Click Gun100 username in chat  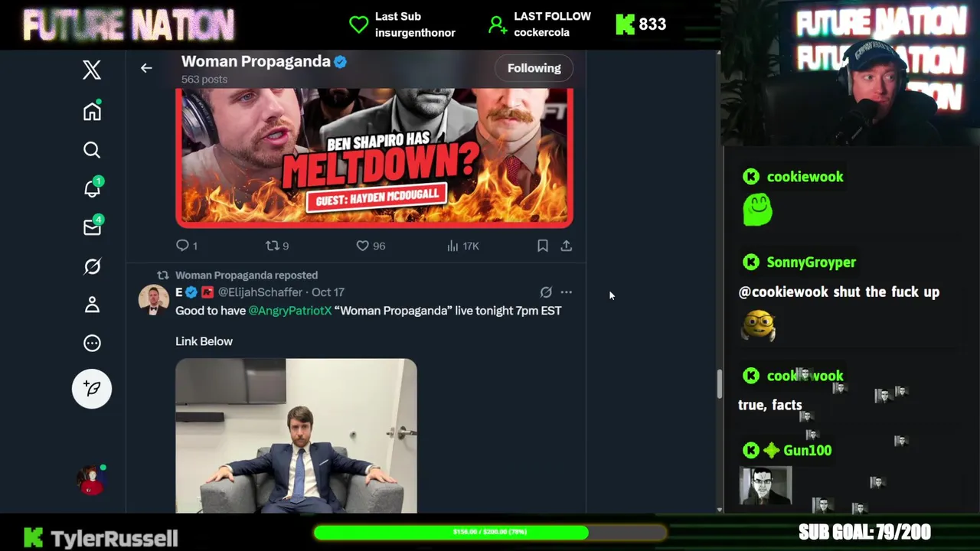coord(808,451)
